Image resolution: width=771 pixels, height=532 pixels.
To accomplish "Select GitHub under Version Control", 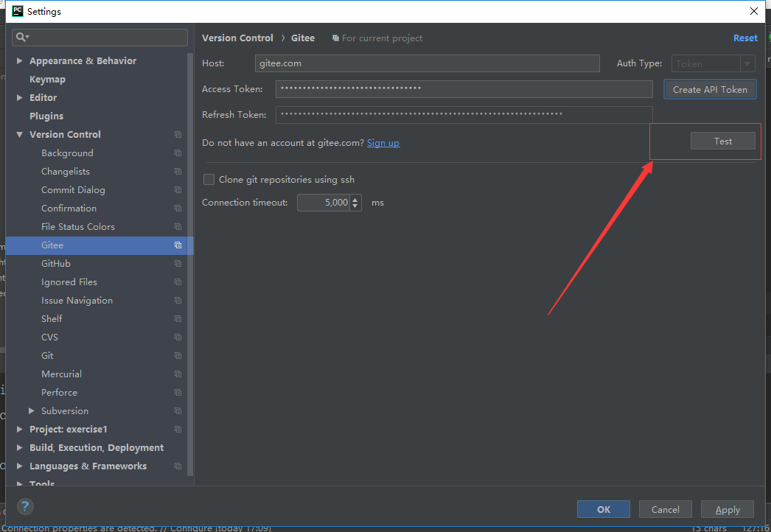I will pos(56,264).
